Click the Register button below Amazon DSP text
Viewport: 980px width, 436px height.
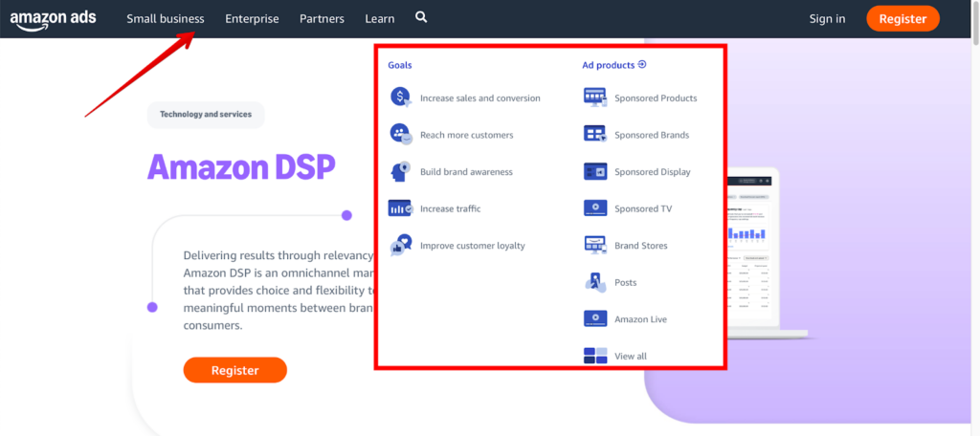pyautogui.click(x=235, y=370)
